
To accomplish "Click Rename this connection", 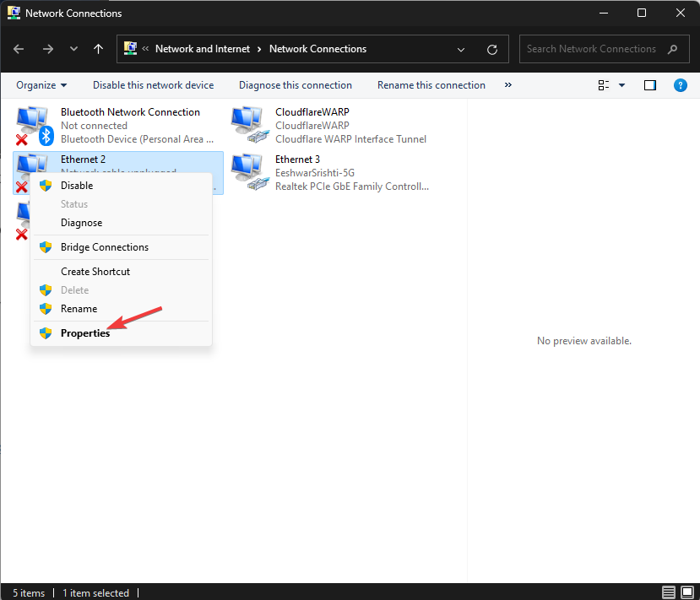I will (431, 85).
